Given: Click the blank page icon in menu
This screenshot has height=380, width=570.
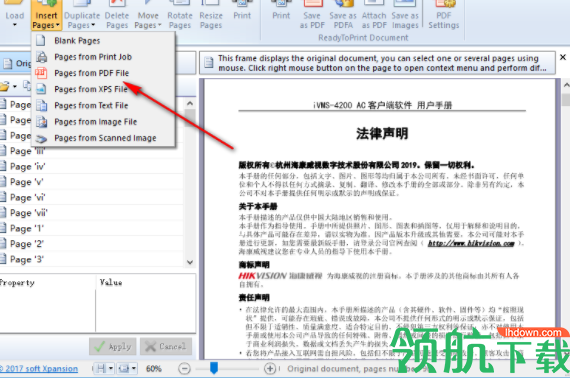Looking at the screenshot, I should 41,40.
